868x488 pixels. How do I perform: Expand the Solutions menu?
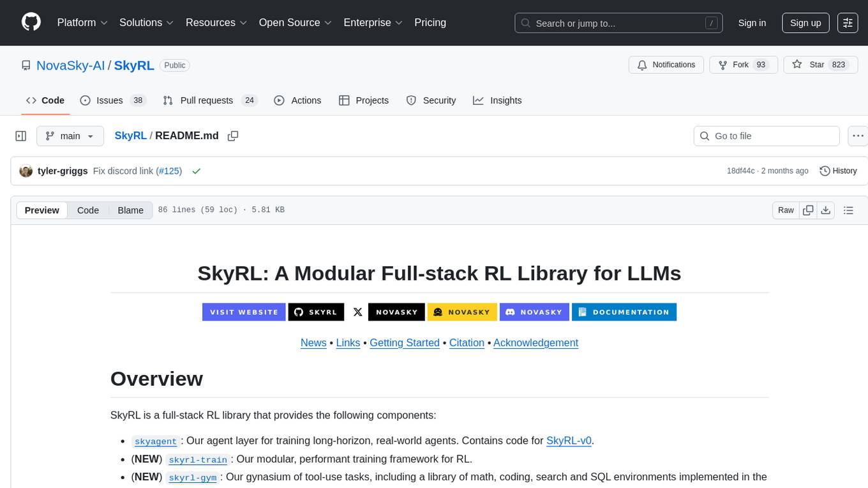(147, 22)
